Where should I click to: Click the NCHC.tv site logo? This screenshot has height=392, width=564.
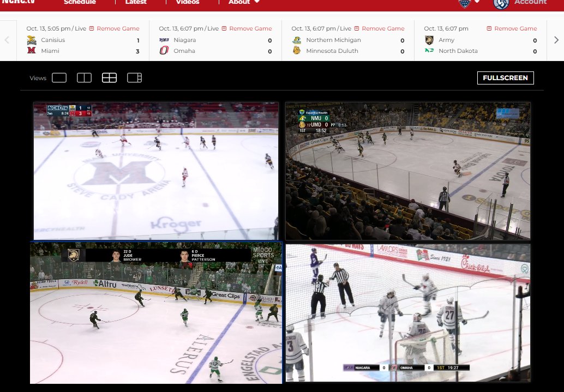pos(18,2)
